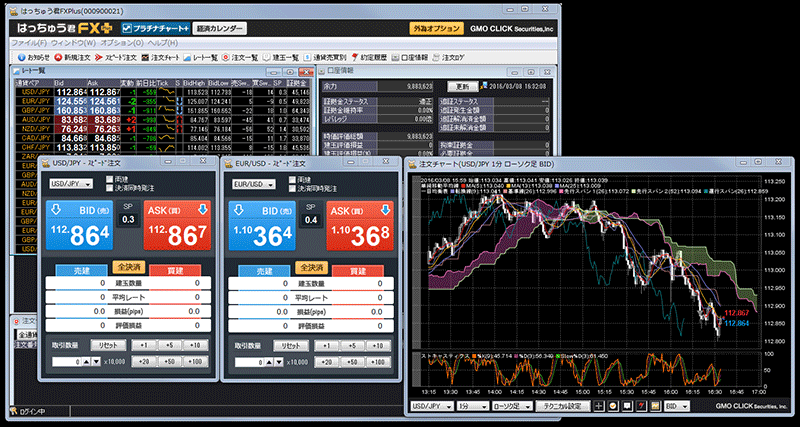Enable 決済同時発注 checkbox in EUR/USD panel

click(291, 188)
